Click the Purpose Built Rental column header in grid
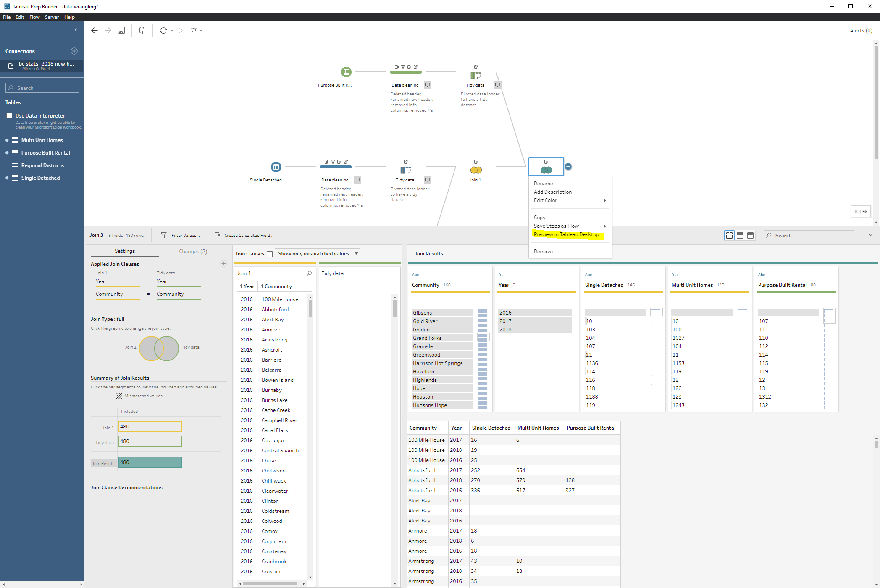The height and width of the screenshot is (588, 880). (591, 428)
